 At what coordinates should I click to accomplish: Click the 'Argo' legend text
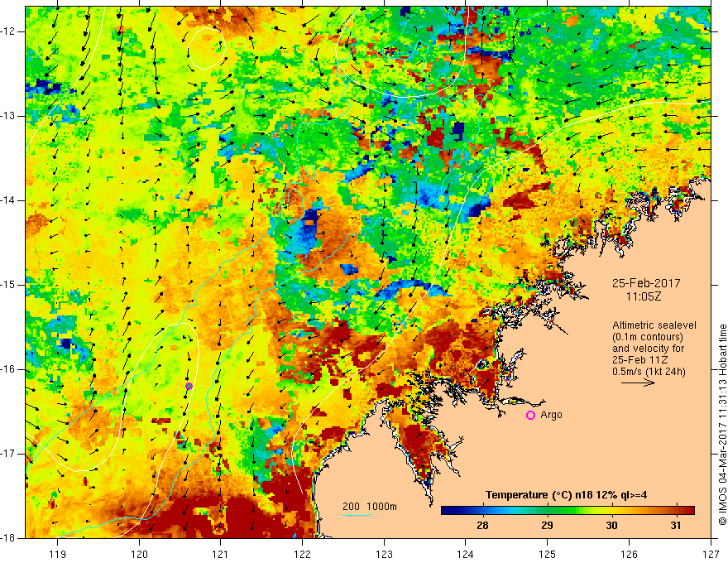coord(551,415)
